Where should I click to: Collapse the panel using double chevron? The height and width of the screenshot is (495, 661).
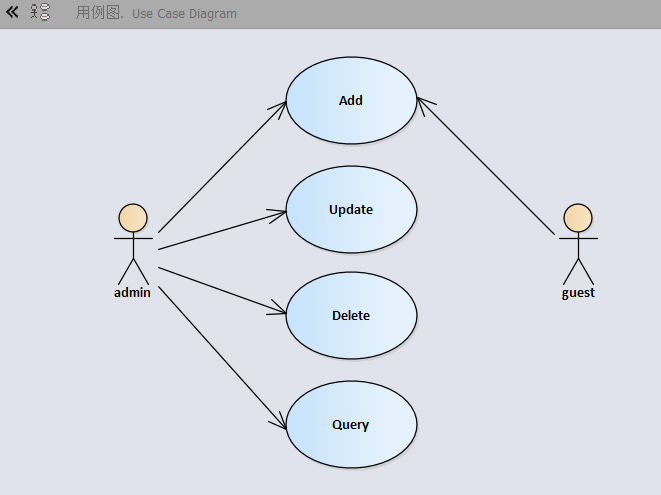[x=13, y=13]
